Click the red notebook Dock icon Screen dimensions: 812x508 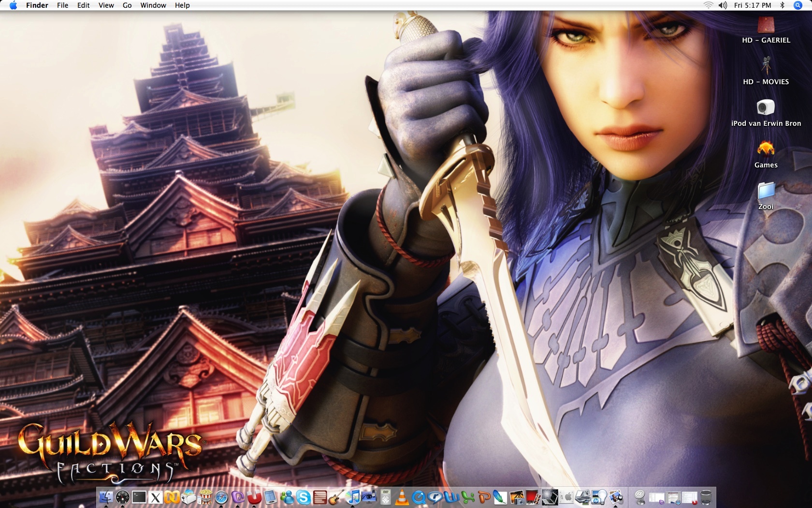pos(320,497)
